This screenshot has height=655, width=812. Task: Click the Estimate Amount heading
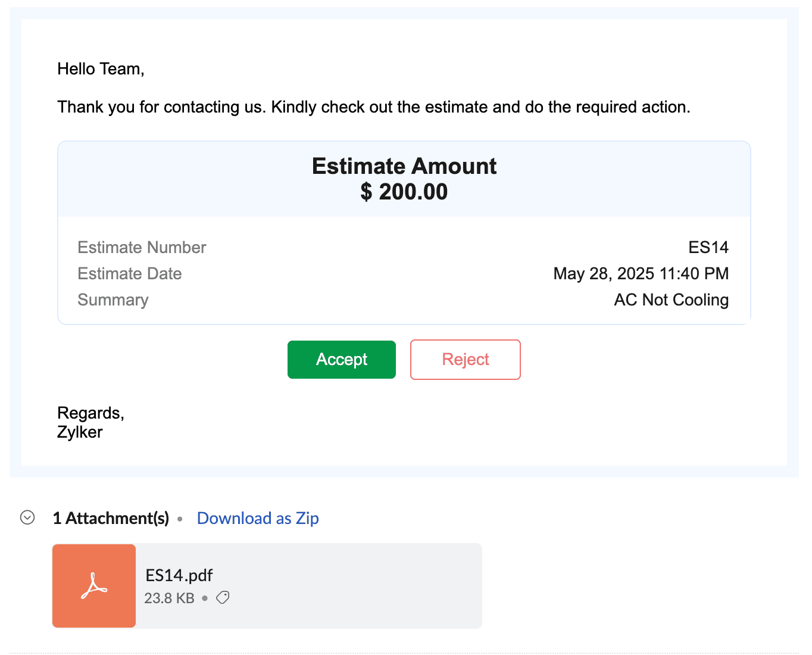(404, 166)
